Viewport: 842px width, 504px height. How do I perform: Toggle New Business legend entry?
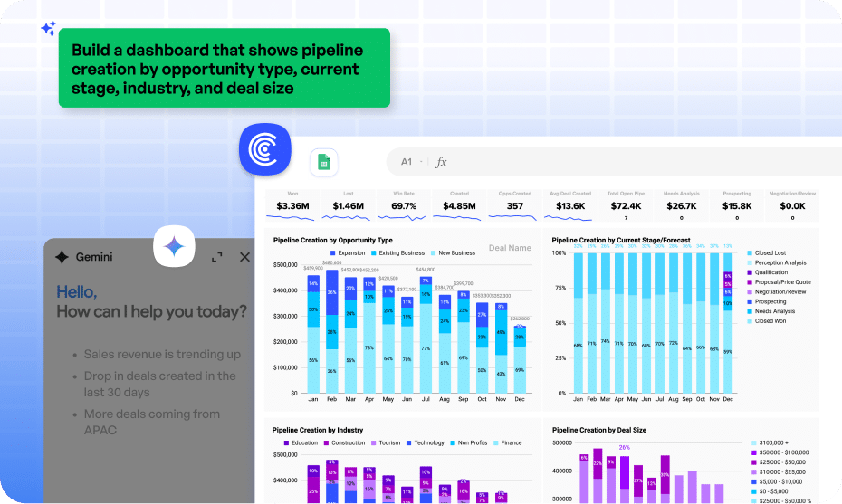tap(452, 253)
